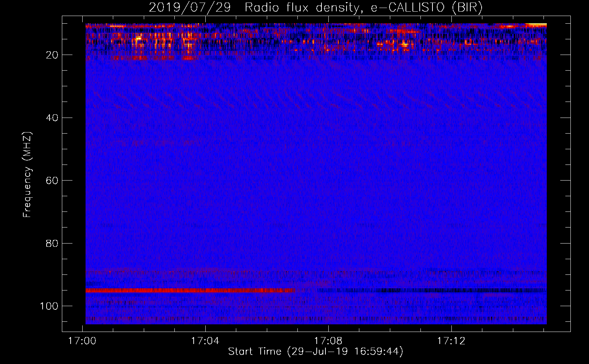Click the '17:04' time tick label
This screenshot has height=364, width=589.
[205, 341]
